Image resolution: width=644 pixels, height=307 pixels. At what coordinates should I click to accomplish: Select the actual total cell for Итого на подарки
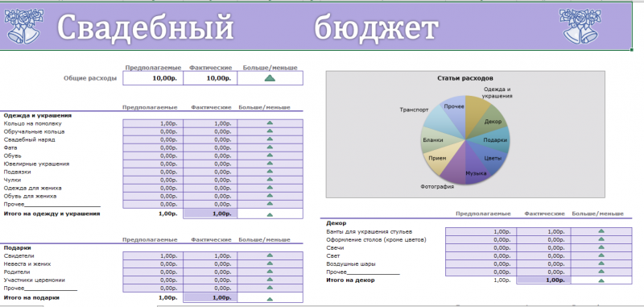[x=210, y=297]
